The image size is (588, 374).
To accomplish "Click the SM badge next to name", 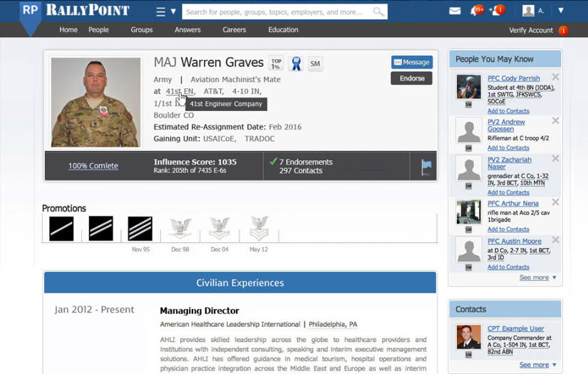I will [315, 63].
